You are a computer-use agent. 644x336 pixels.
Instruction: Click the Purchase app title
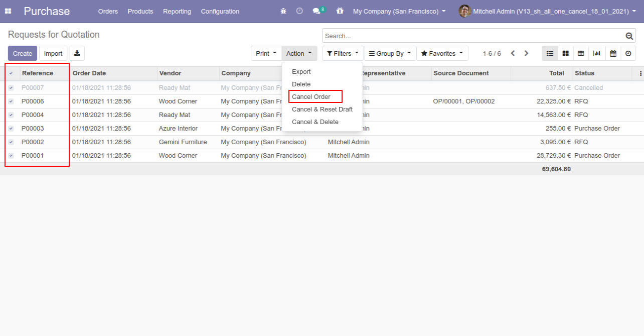tap(47, 11)
